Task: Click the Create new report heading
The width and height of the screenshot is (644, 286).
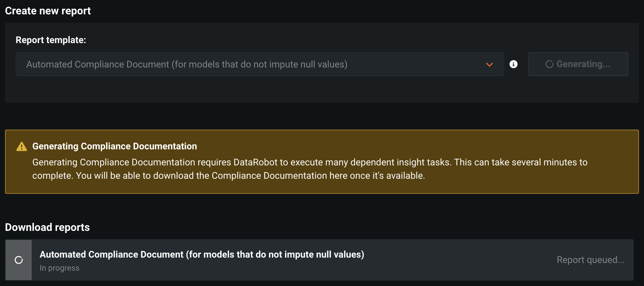Action: pos(48,11)
